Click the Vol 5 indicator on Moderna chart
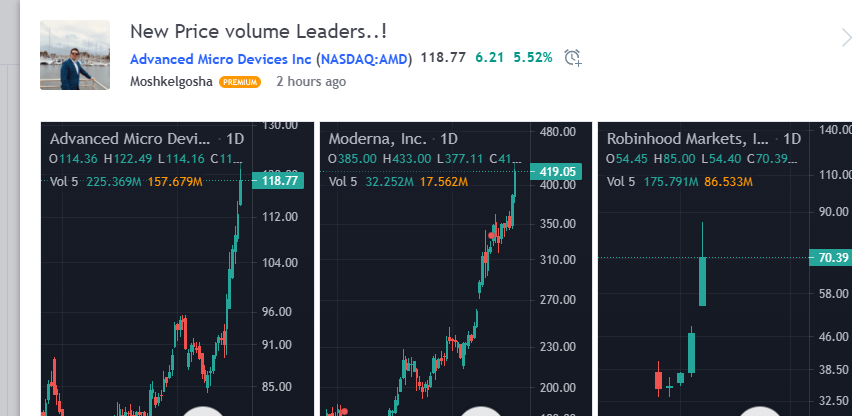This screenshot has height=416, width=852. (x=343, y=182)
